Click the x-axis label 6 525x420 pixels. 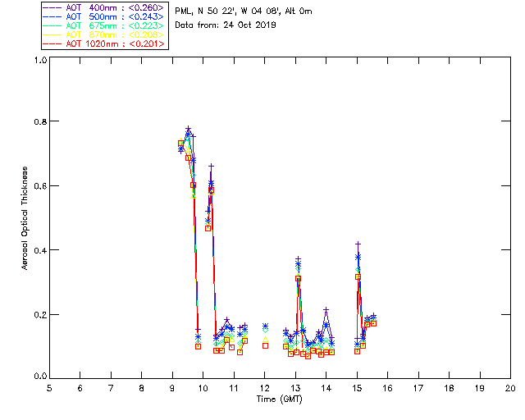click(80, 388)
